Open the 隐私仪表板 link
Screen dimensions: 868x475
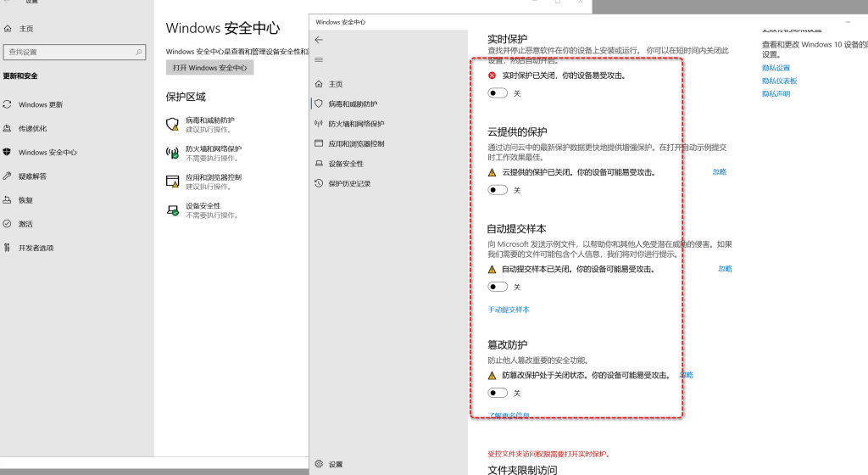click(780, 81)
